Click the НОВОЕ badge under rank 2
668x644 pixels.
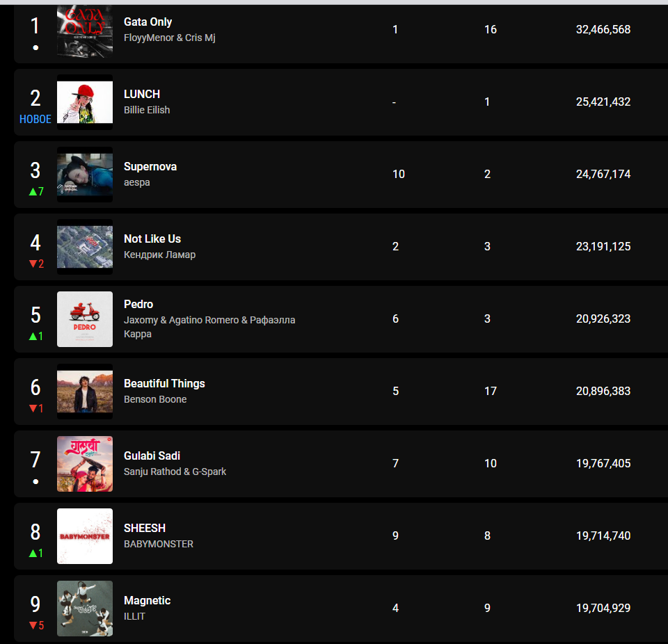(x=35, y=120)
